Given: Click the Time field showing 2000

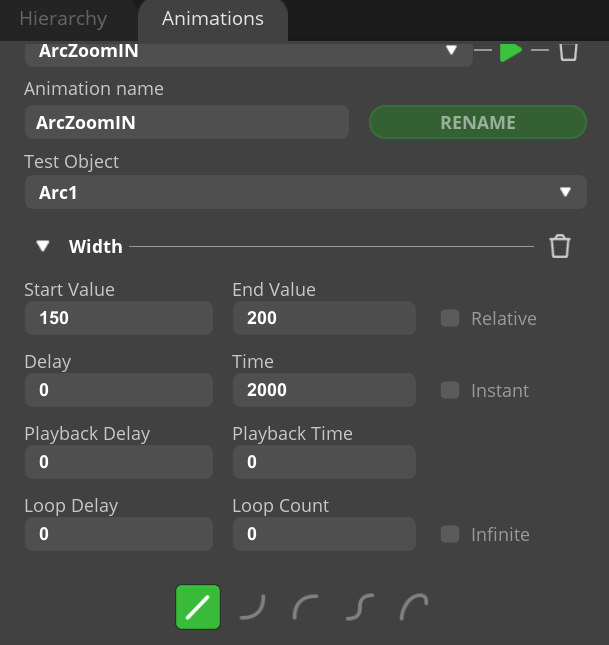Looking at the screenshot, I should (x=324, y=390).
